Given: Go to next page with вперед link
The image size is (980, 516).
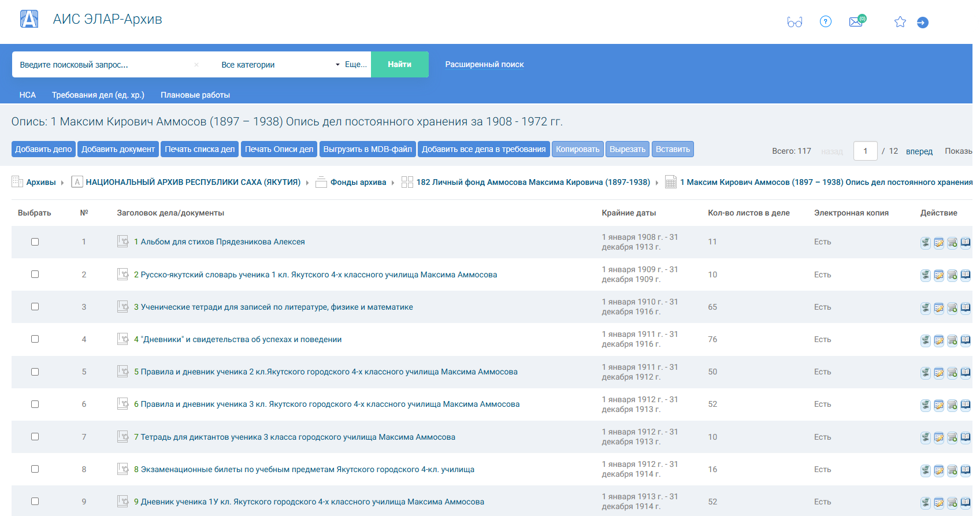Looking at the screenshot, I should (x=919, y=151).
